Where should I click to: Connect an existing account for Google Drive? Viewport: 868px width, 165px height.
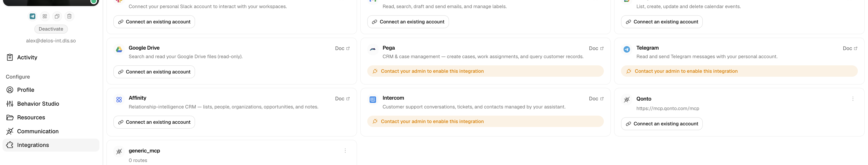point(154,72)
